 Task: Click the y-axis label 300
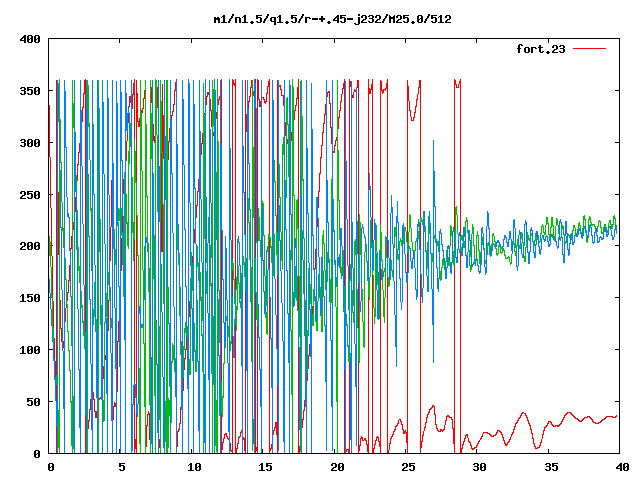[x=30, y=143]
